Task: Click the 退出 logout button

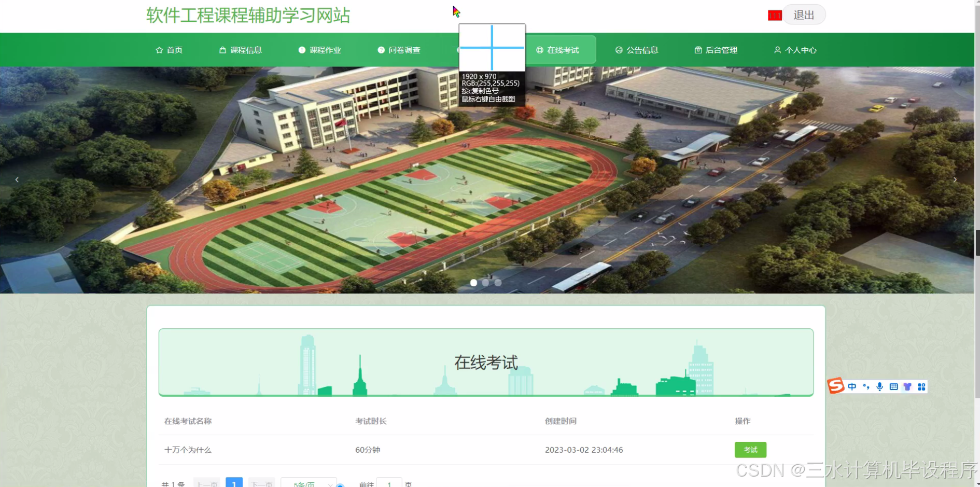Action: click(804, 15)
